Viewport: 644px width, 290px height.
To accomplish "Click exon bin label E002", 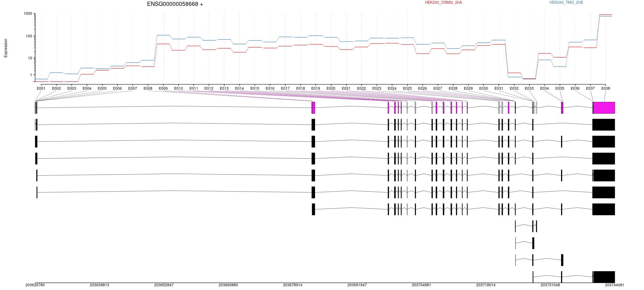I will click(x=56, y=88).
